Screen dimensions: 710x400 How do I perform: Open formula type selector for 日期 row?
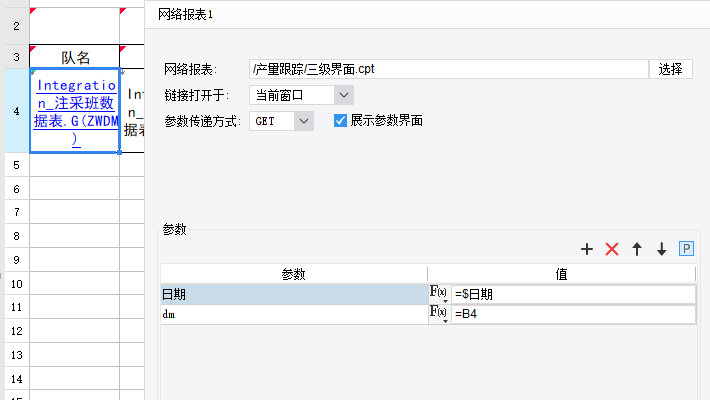pyautogui.click(x=439, y=294)
